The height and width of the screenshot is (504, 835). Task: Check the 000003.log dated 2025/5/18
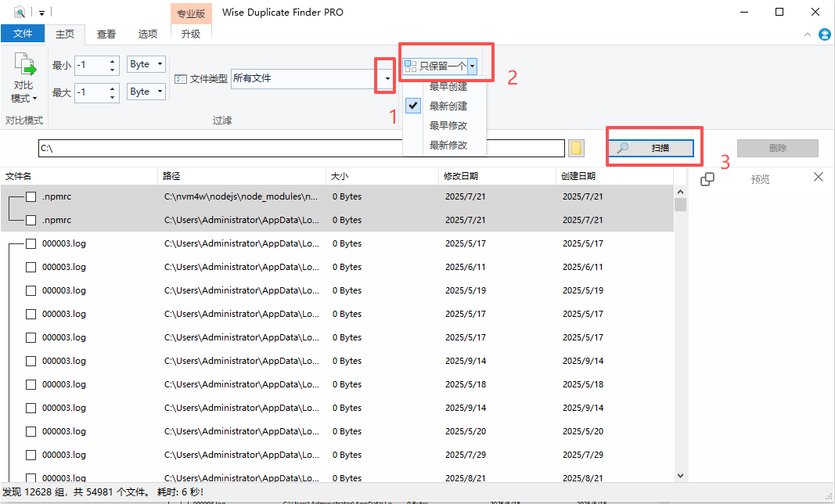click(31, 384)
